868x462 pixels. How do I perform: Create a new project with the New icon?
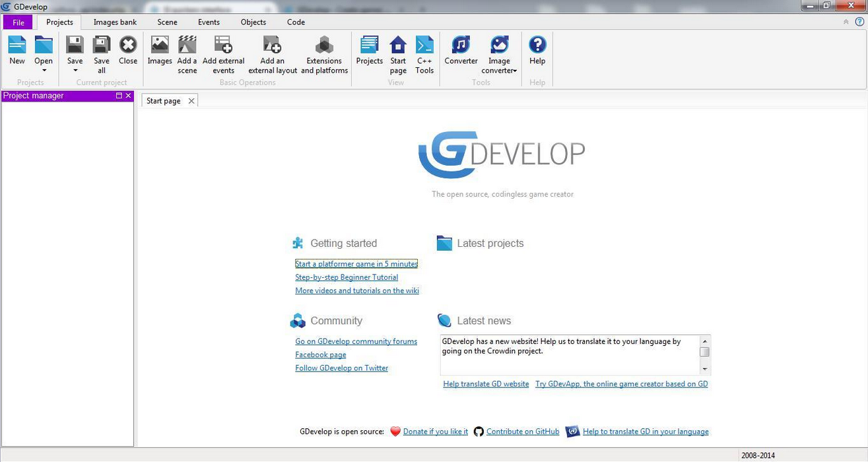[x=17, y=45]
